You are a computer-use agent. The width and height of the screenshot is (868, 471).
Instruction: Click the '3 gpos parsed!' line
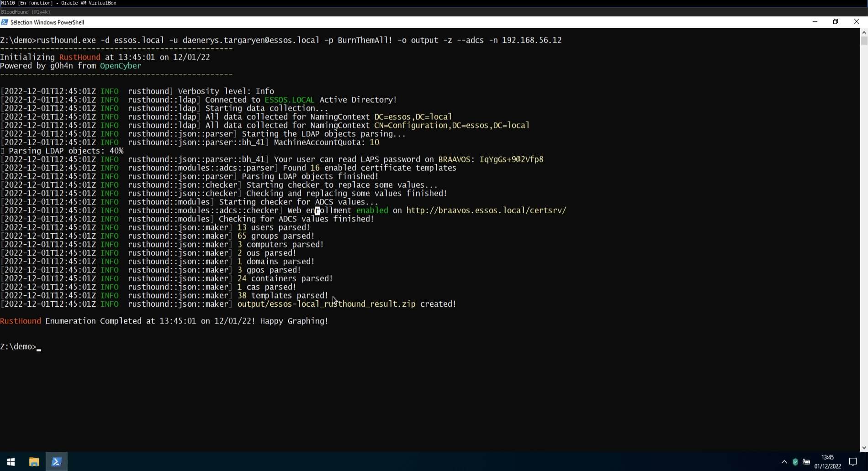pyautogui.click(x=269, y=270)
